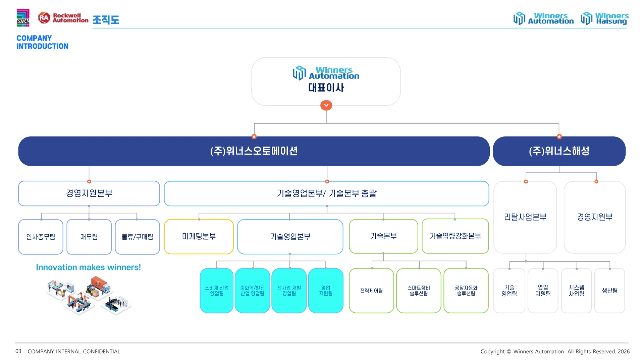This screenshot has height=362, width=644.
Task: Click the 인사총무팀 box
Action: 41,237
